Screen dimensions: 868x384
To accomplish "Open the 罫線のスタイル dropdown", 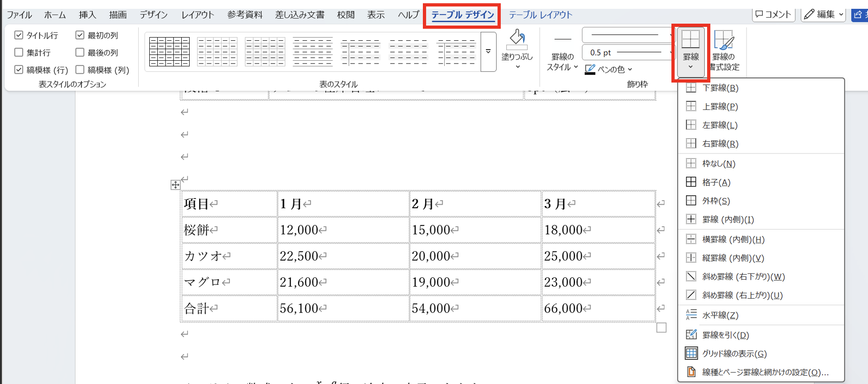I will tap(562, 62).
